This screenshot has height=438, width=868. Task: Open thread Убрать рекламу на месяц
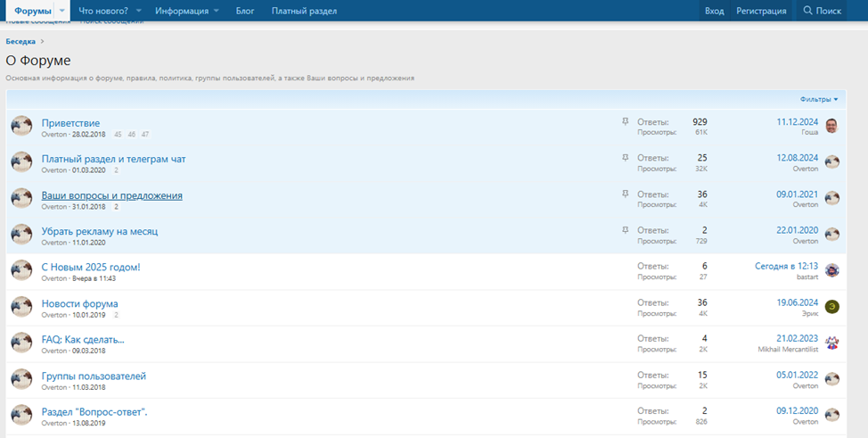pos(99,231)
